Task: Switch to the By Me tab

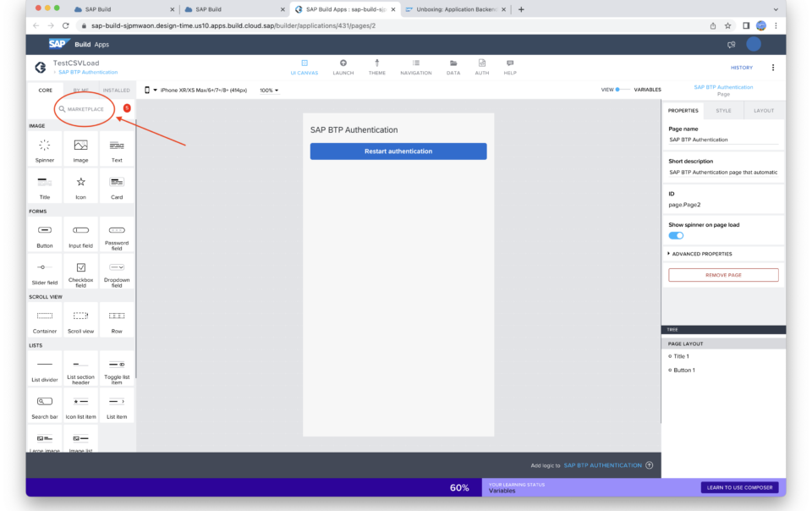Action: tap(81, 90)
